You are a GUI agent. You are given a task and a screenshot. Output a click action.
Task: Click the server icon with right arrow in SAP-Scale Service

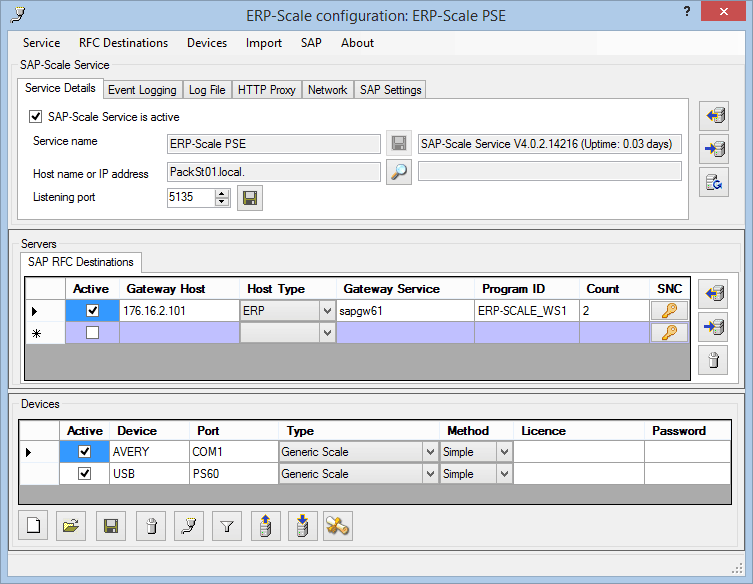714,149
